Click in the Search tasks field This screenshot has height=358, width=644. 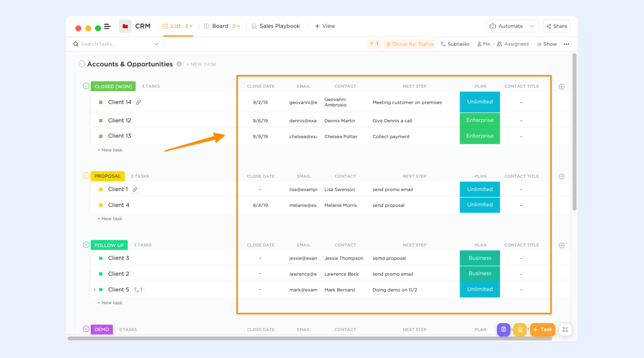point(116,44)
